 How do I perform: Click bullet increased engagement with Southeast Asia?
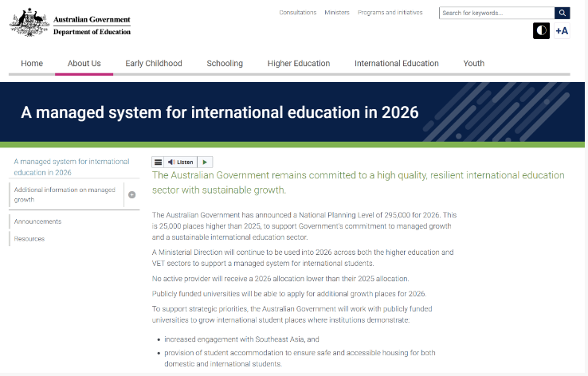click(x=241, y=339)
